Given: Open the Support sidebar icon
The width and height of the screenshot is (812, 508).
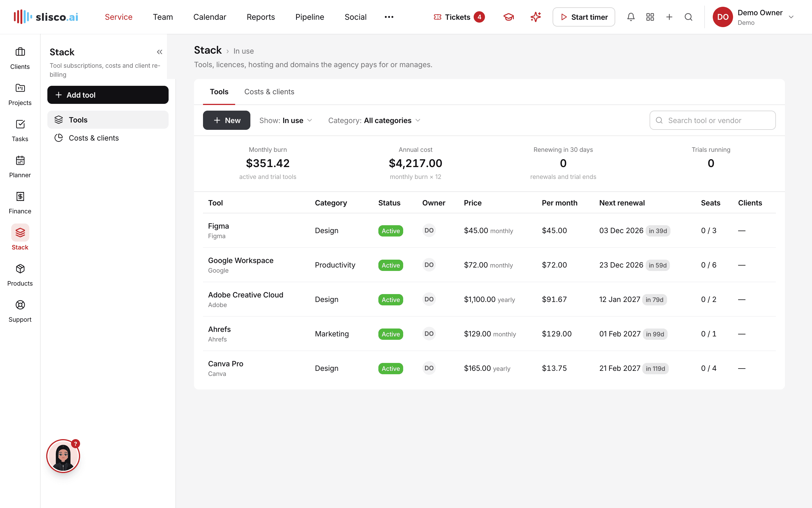Looking at the screenshot, I should click(x=20, y=311).
